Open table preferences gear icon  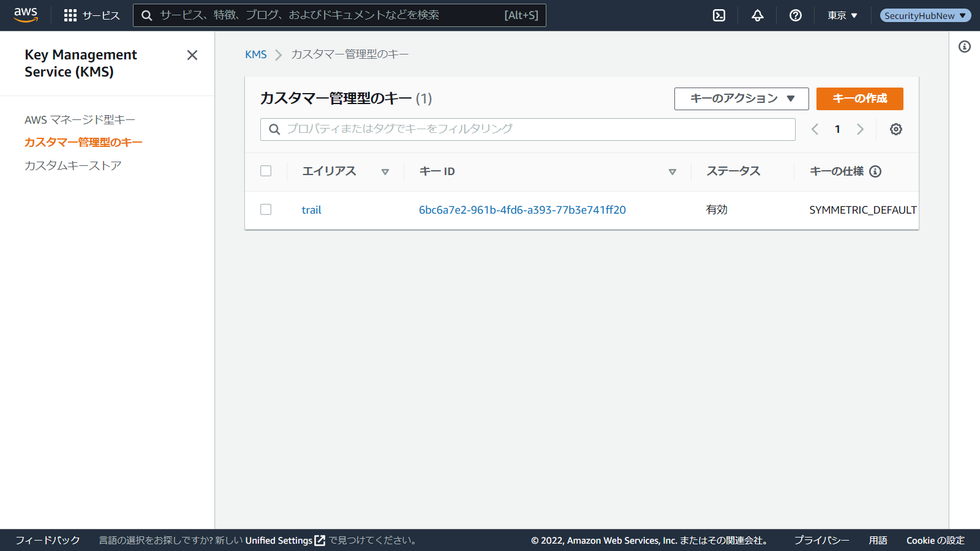tap(895, 129)
